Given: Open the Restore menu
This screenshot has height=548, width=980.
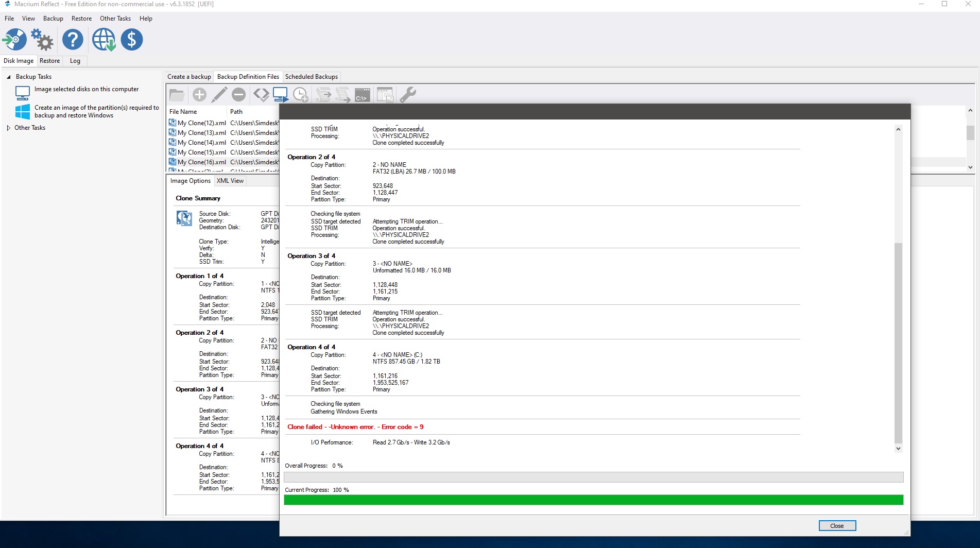Looking at the screenshot, I should click(81, 19).
